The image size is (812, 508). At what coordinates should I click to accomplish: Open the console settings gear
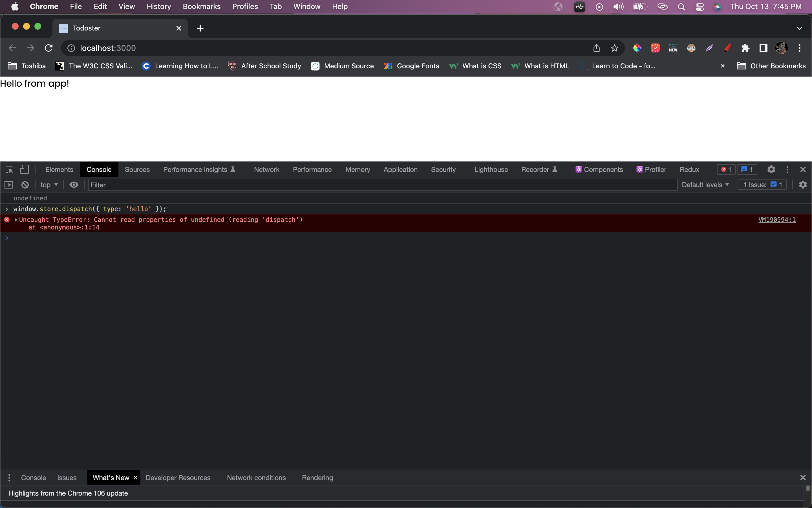click(x=803, y=185)
